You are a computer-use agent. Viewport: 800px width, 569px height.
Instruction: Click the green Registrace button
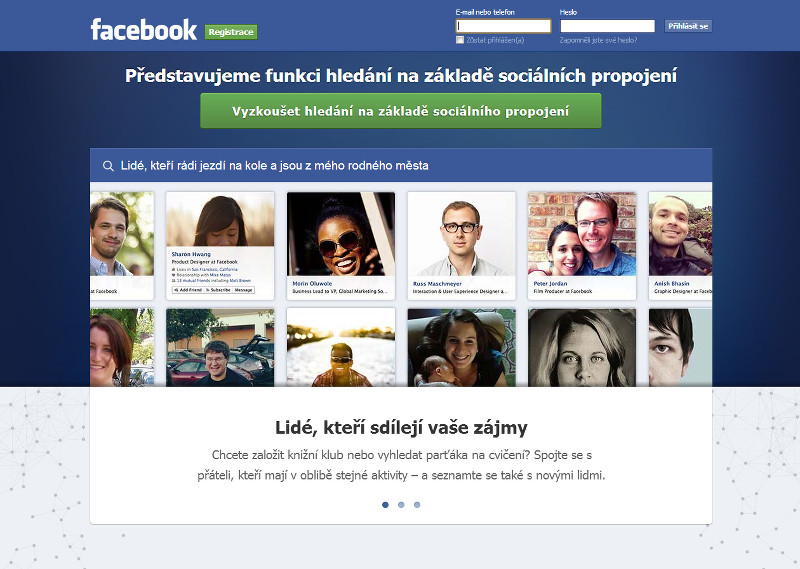click(231, 32)
